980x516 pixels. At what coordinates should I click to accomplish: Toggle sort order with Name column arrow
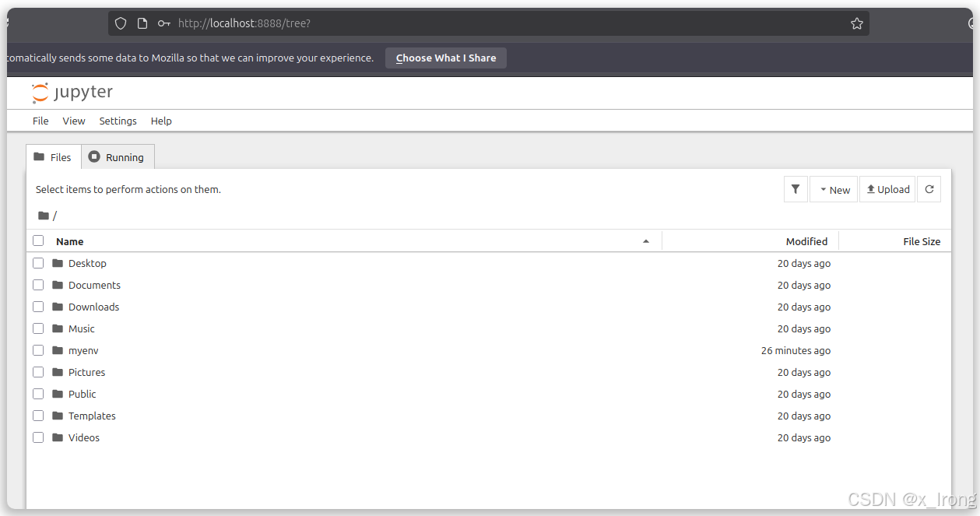pyautogui.click(x=646, y=241)
